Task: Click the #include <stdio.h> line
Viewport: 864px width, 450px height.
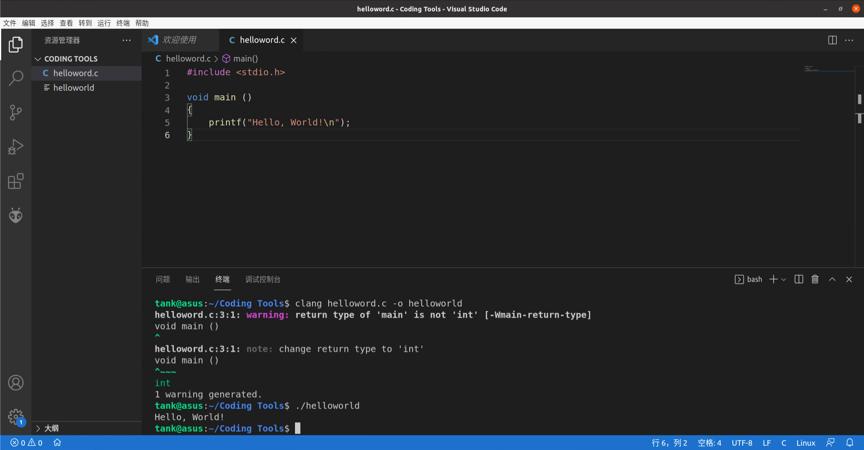Action: [236, 72]
